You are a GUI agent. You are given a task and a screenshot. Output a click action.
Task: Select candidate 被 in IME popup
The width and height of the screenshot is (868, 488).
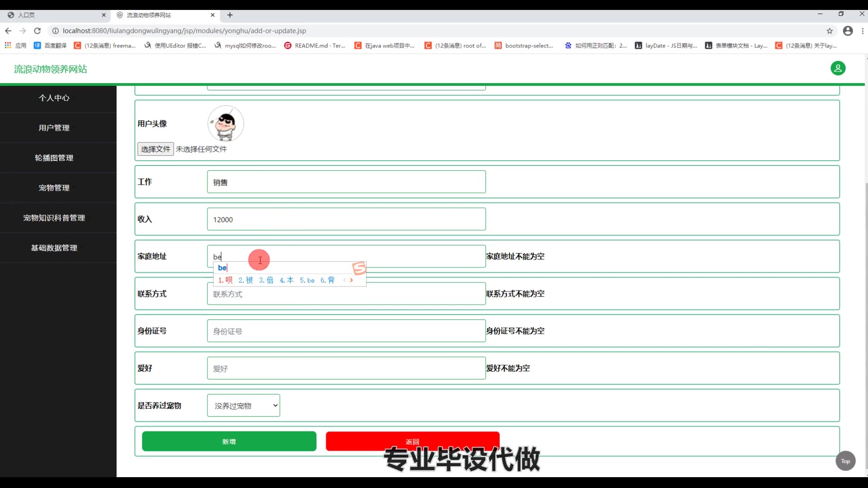point(246,280)
